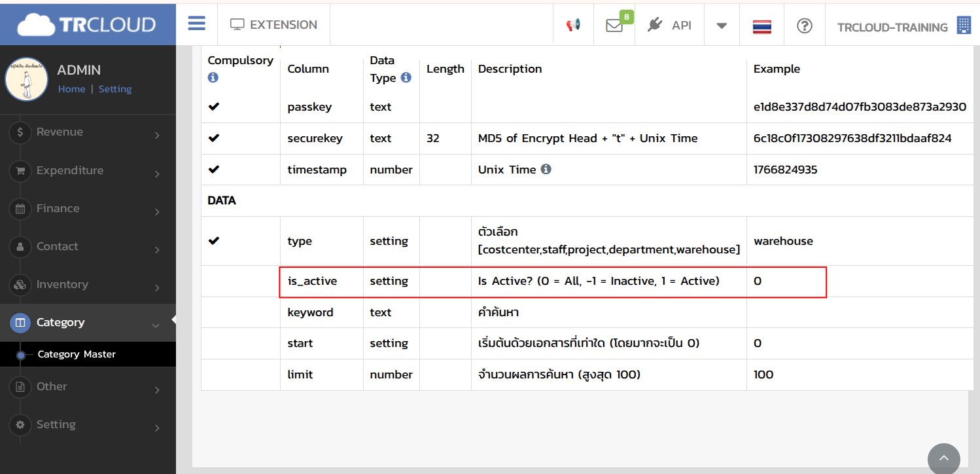Open the announcements megaphone icon
The image size is (980, 474).
pos(573,26)
